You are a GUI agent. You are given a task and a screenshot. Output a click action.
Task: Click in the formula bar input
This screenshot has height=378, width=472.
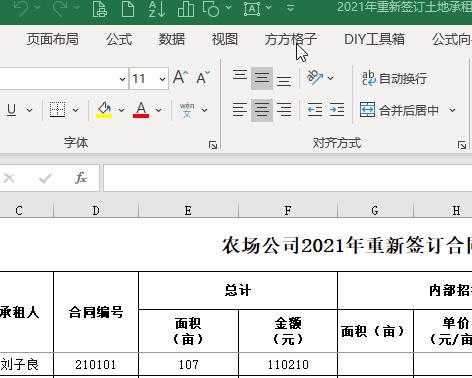coord(288,179)
